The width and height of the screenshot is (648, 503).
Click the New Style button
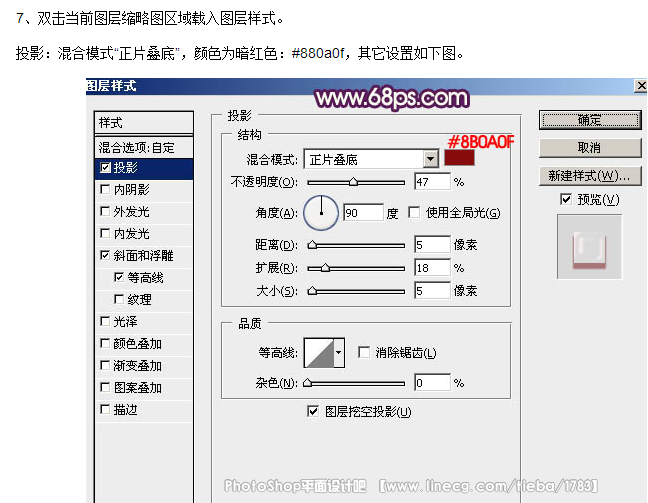pyautogui.click(x=589, y=176)
